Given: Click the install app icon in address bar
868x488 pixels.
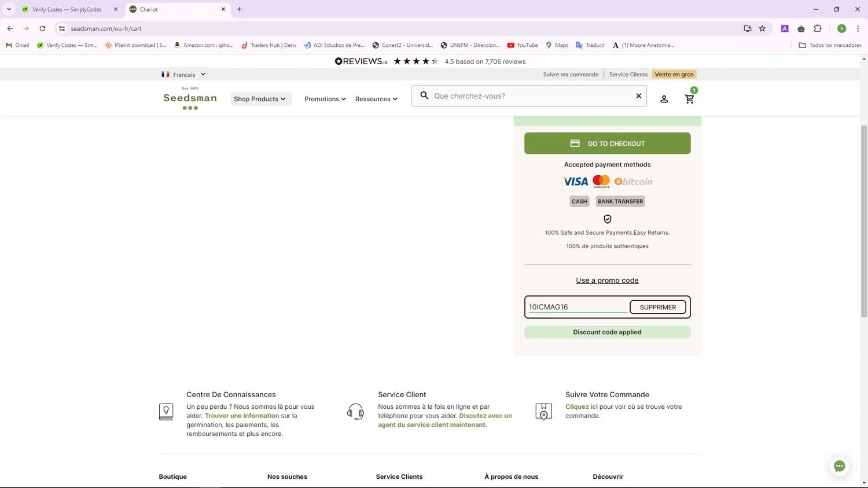Looking at the screenshot, I should (x=748, y=28).
